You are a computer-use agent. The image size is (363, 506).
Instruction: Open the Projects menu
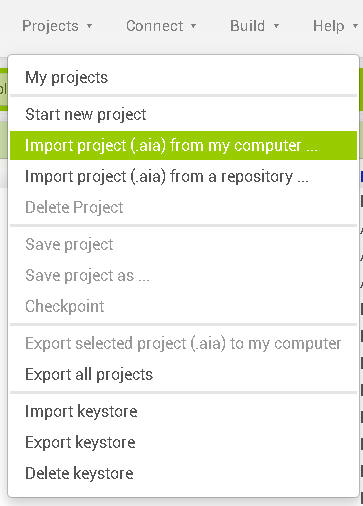[57, 26]
